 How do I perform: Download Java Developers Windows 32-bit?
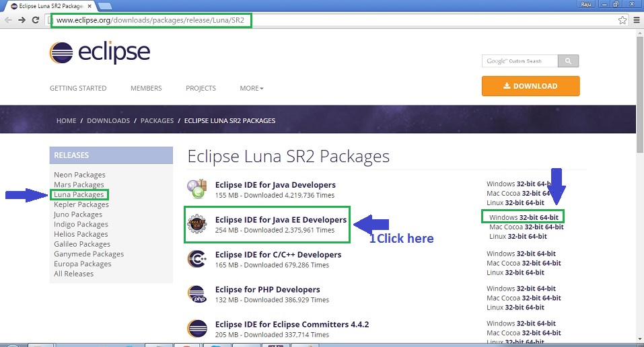pos(526,184)
